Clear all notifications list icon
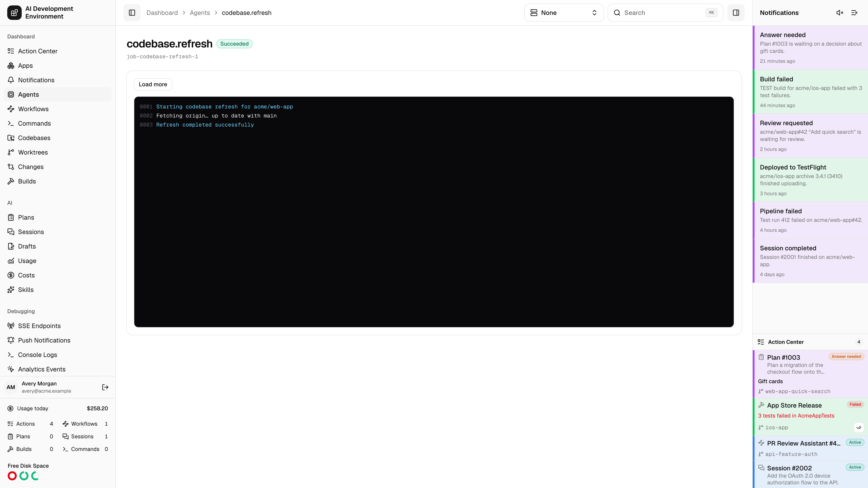This screenshot has width=868, height=488. 854,13
